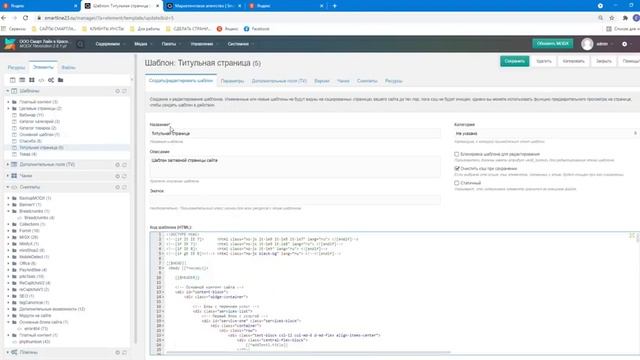Click the add icon in the Сниппеты section header

tap(118, 187)
